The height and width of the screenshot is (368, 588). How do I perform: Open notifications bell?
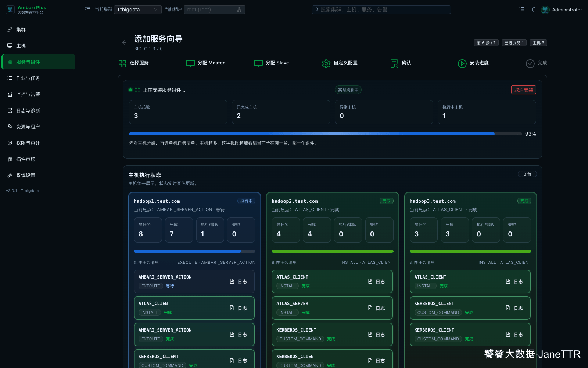[534, 10]
